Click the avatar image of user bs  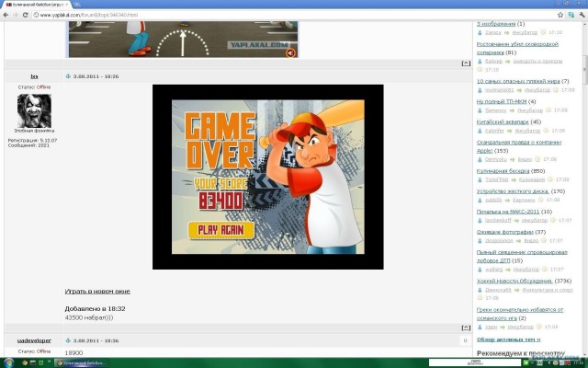[34, 110]
